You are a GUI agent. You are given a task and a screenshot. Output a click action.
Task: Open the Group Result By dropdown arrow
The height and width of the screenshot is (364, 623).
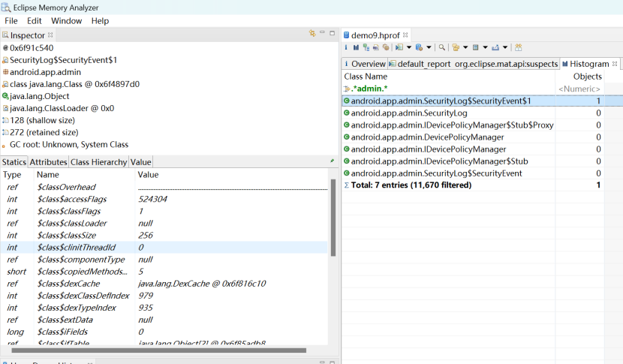point(466,47)
